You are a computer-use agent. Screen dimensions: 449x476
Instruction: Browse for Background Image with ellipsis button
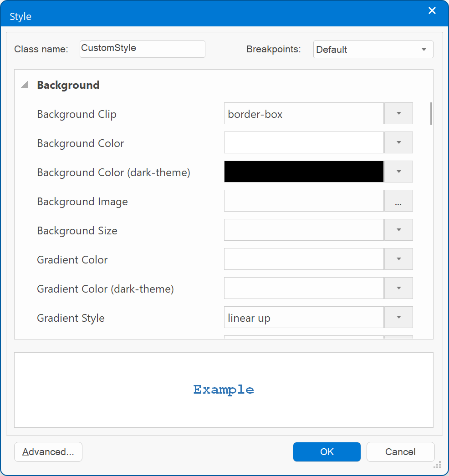click(398, 201)
